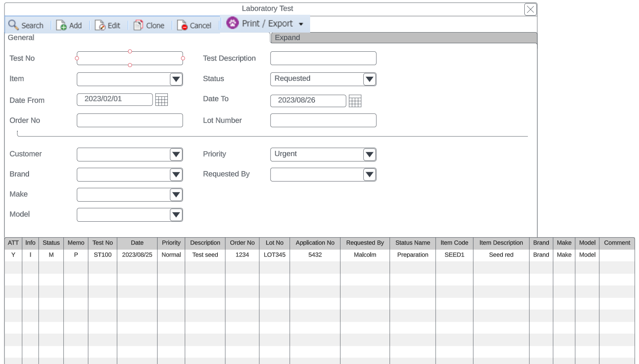The image size is (639, 364).
Task: Open the Status dropdown showing Requested
Action: point(369,79)
